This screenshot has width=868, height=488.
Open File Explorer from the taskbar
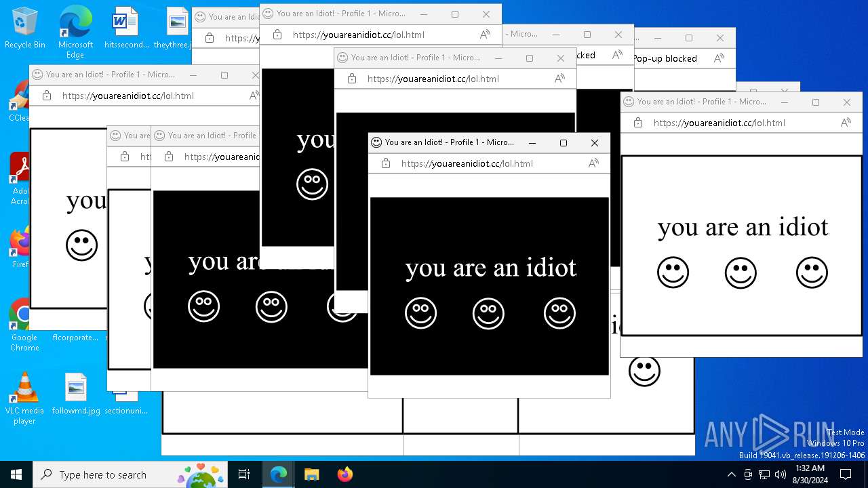tap(311, 474)
